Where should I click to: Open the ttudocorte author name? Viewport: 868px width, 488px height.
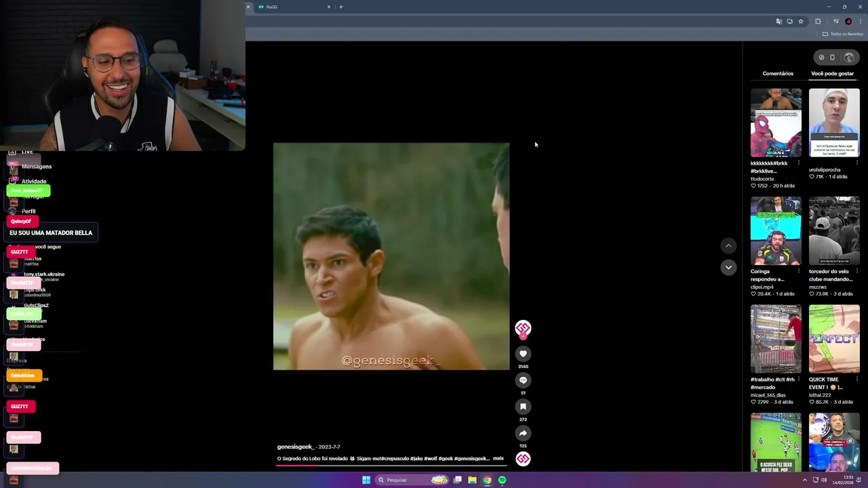click(x=762, y=179)
